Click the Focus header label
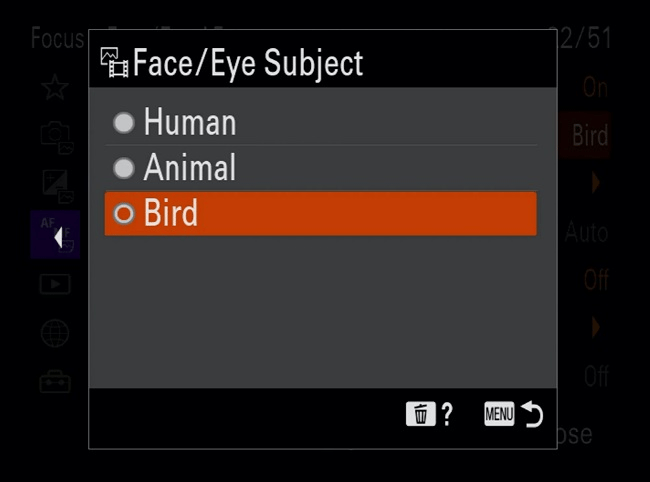Viewport: 650px width, 482px height. point(57,39)
